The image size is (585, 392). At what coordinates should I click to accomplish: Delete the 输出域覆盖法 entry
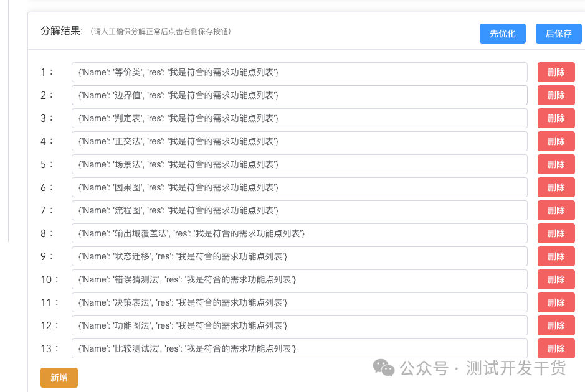tap(555, 233)
